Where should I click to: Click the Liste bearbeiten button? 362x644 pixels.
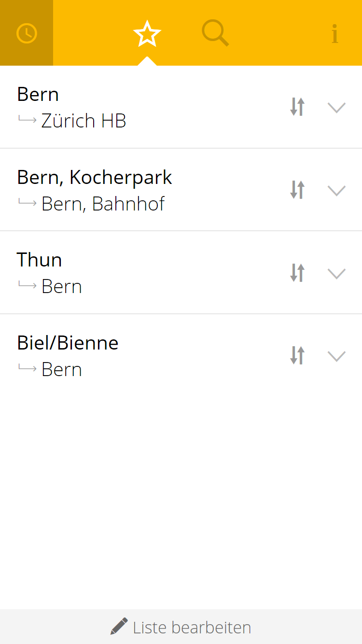192,628
